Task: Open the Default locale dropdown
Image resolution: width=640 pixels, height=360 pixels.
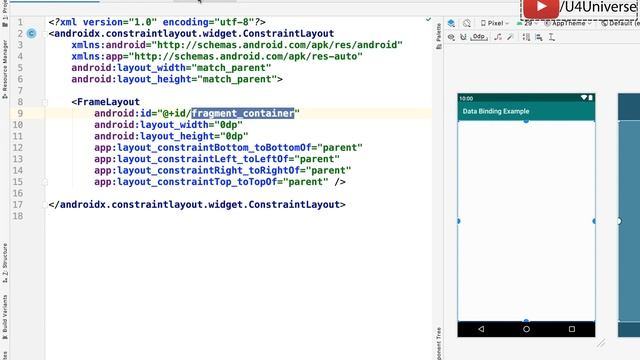Action: point(620,23)
